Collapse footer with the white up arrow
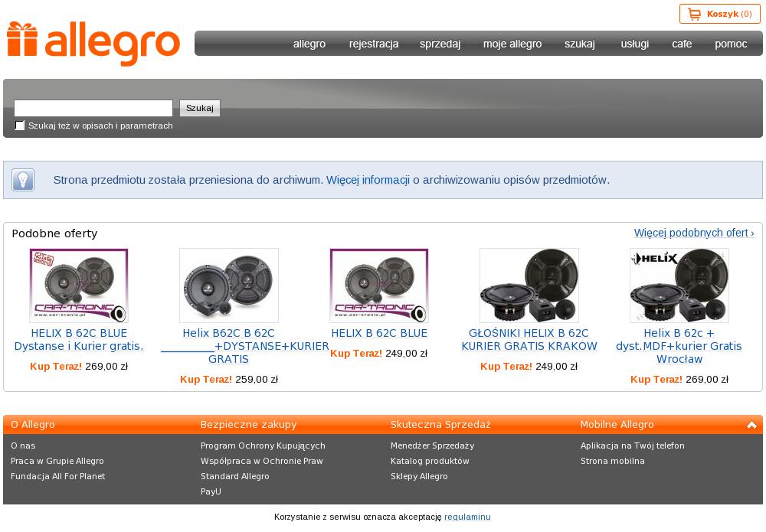Viewport: 766px width, 532px height. 751,425
